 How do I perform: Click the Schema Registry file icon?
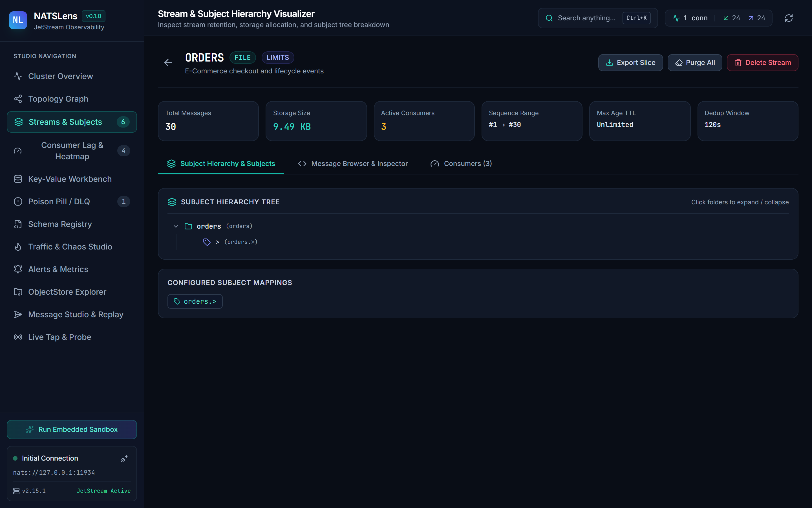(18, 224)
